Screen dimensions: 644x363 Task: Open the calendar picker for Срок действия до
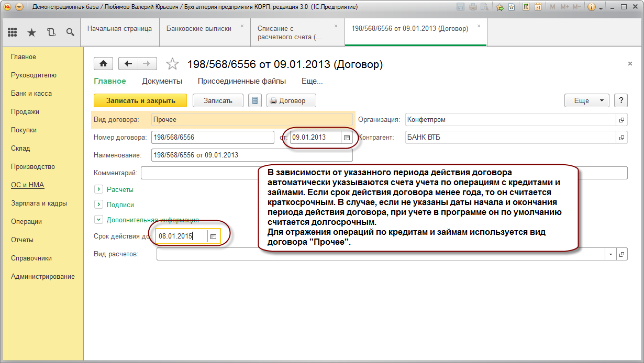click(x=213, y=236)
